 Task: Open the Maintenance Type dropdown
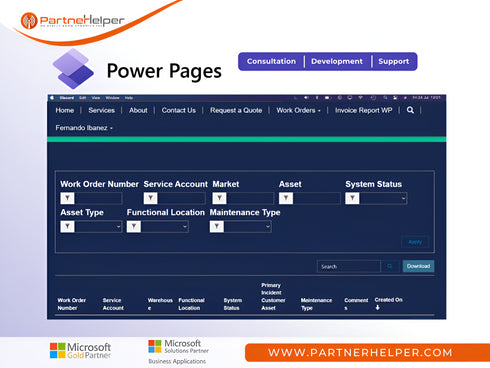coord(248,227)
